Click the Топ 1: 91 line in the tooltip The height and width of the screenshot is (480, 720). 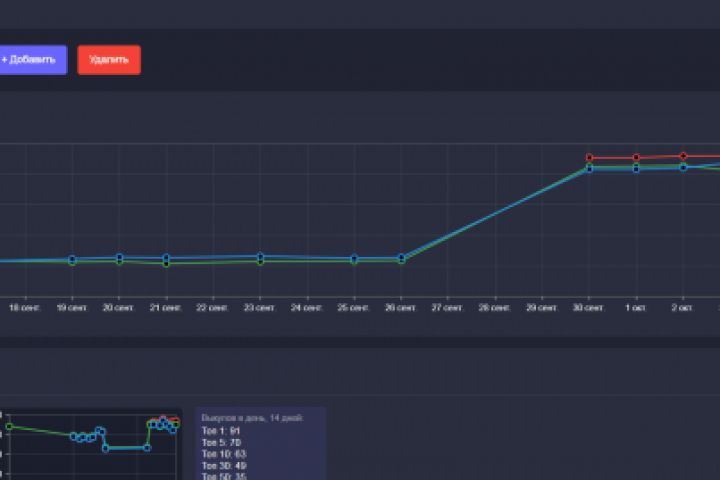pos(221,431)
